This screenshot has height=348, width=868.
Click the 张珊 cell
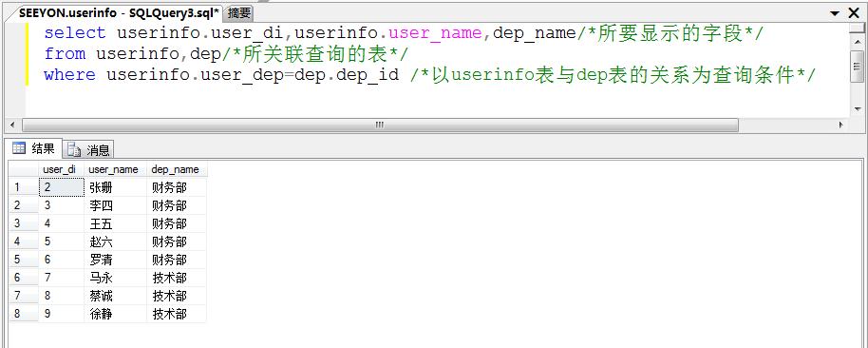tap(115, 187)
